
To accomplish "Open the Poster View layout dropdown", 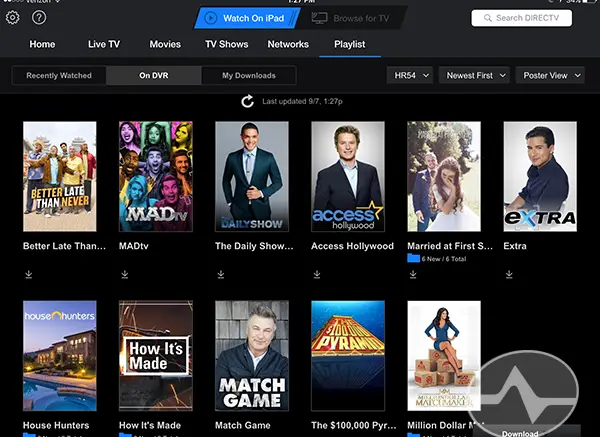I will 550,75.
